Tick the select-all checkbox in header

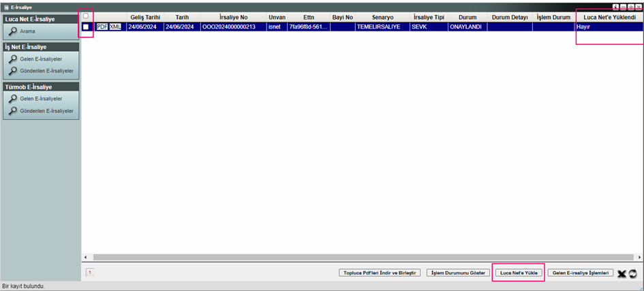(x=86, y=16)
